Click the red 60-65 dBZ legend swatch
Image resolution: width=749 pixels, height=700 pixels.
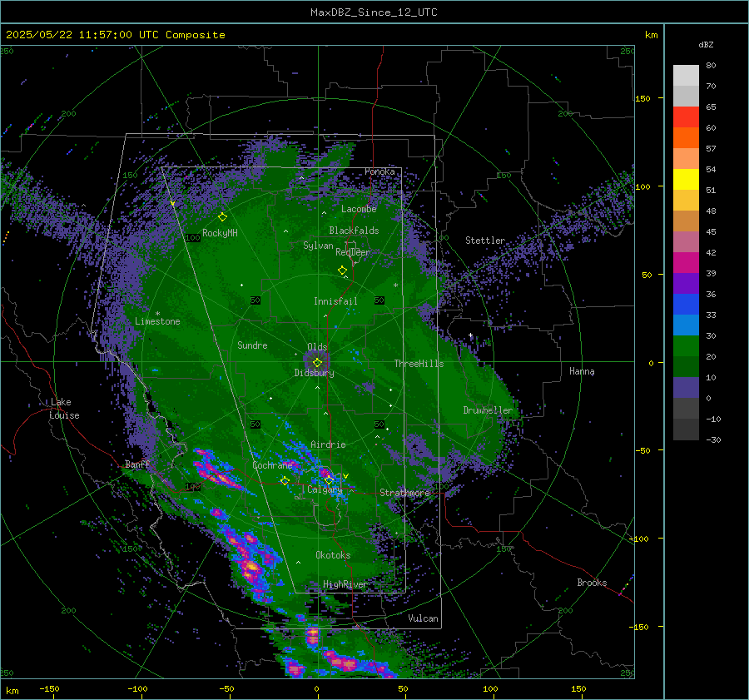[686, 117]
